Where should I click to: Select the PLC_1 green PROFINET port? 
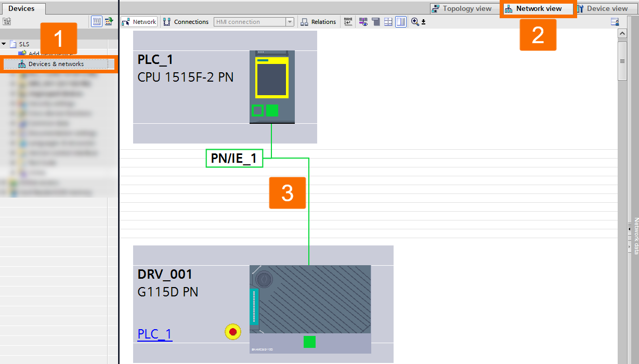tap(272, 110)
